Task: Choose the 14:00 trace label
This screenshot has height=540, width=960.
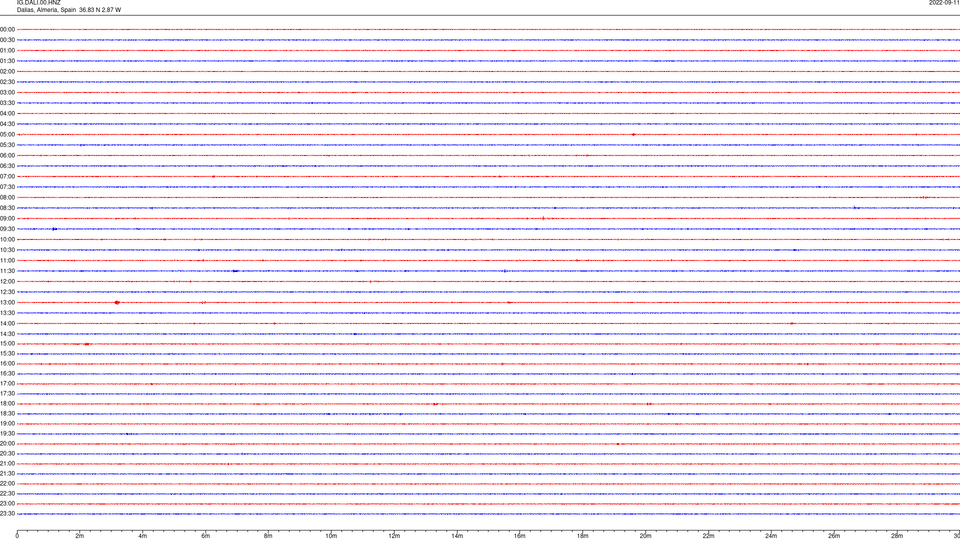Action: (x=7, y=323)
